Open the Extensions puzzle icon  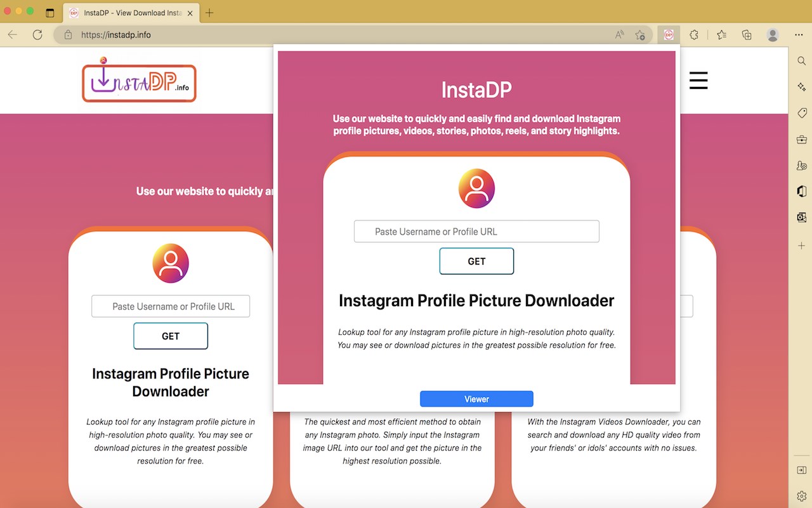694,35
